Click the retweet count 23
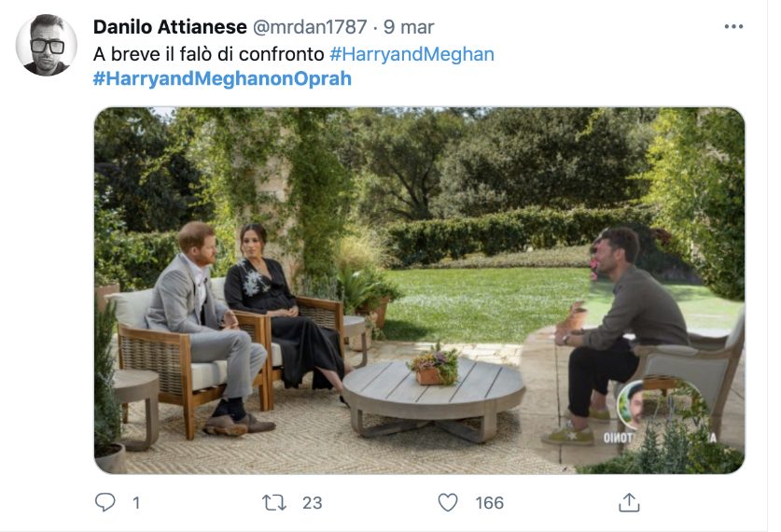 [x=312, y=502]
